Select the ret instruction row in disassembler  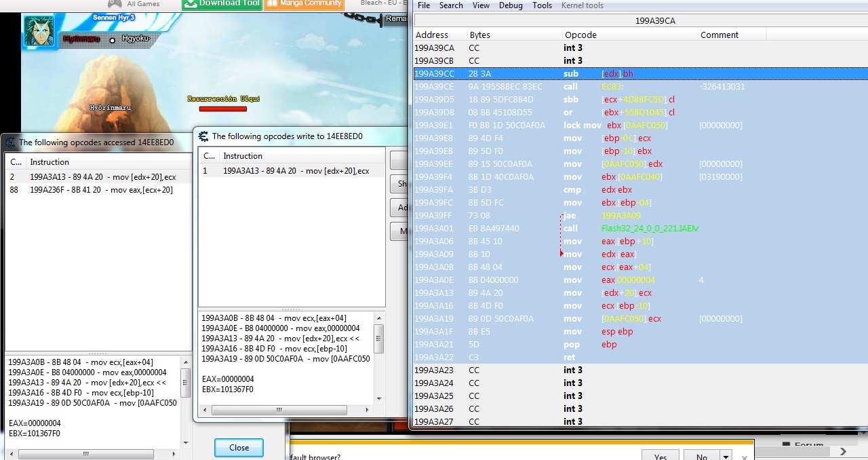pyautogui.click(x=570, y=358)
